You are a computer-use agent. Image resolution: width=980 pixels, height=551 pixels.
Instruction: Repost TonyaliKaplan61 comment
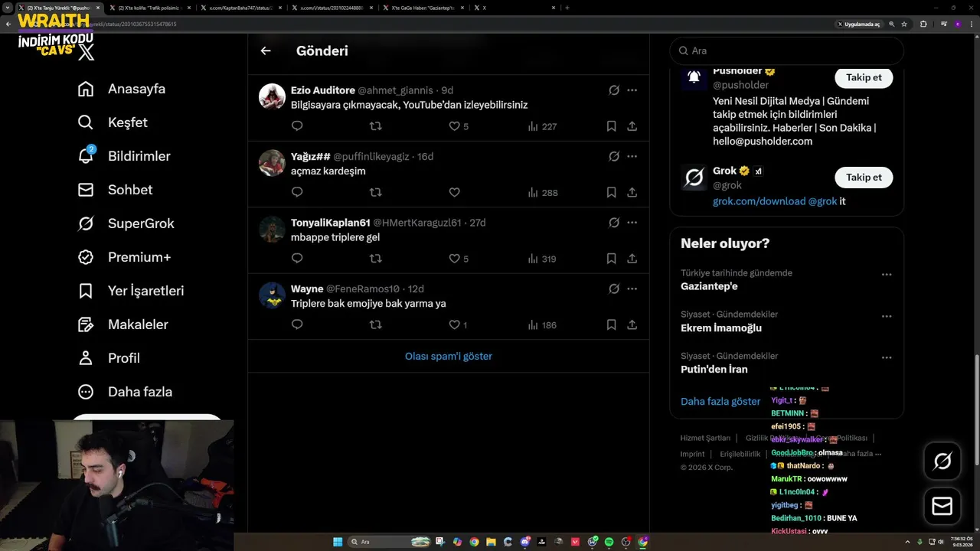point(375,259)
